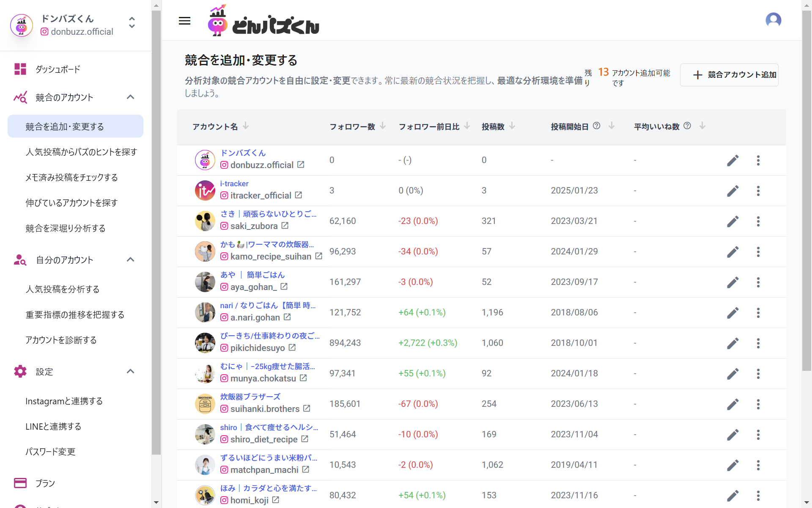
Task: Sort by フォロワー数 arrow
Action: tap(383, 126)
